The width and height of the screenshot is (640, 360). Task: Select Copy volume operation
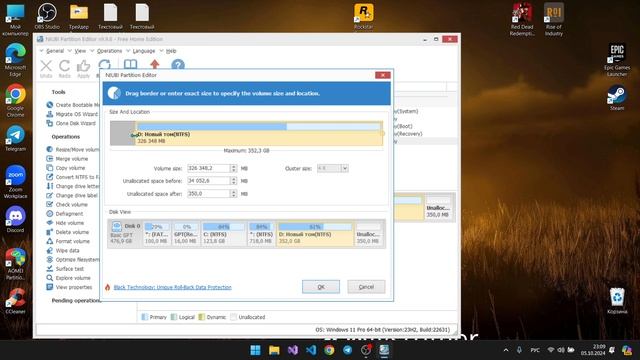66,168
